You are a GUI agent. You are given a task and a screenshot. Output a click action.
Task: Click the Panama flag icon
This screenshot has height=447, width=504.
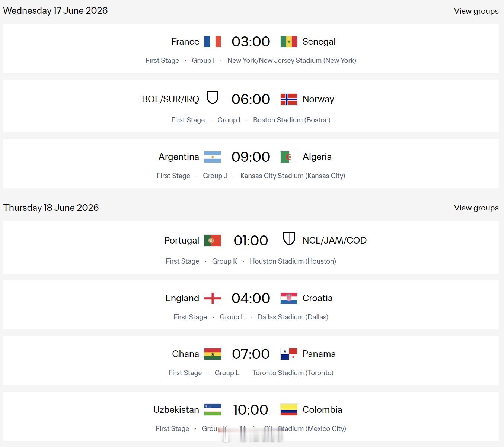(x=289, y=354)
